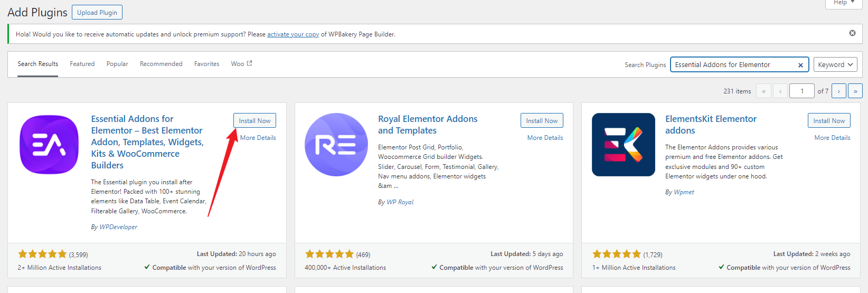
Task: Open the Keyword search type dropdown
Action: 835,64
